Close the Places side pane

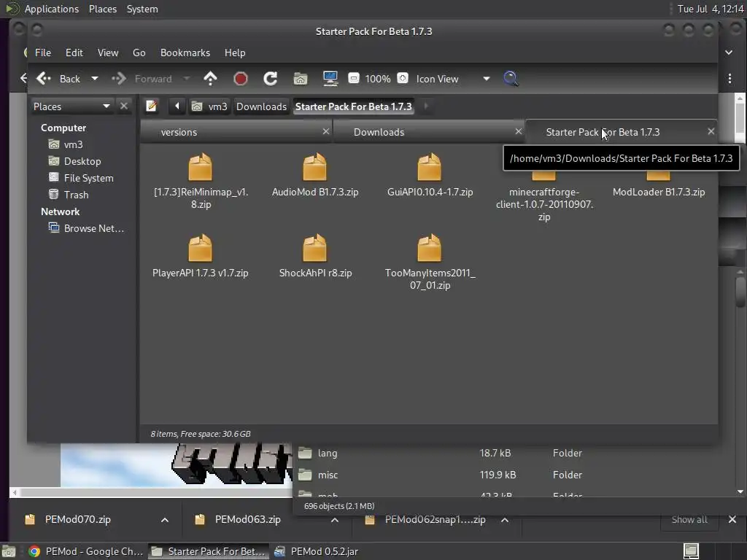[x=124, y=106]
